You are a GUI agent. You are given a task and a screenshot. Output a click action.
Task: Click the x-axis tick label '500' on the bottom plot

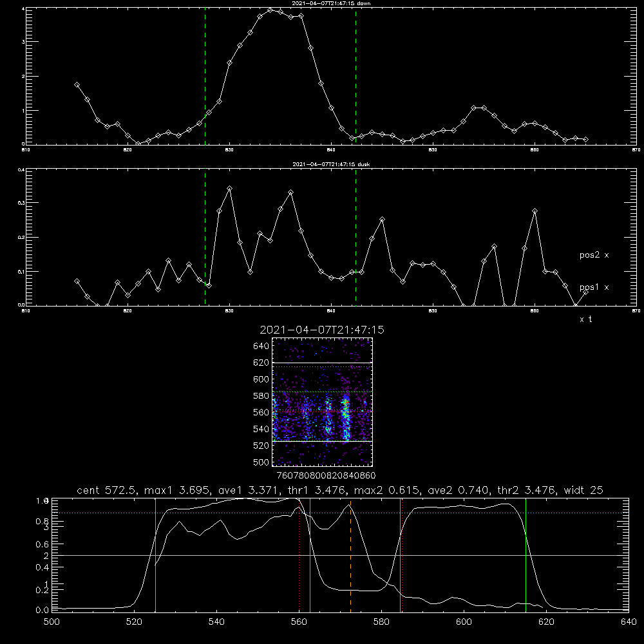[52, 622]
